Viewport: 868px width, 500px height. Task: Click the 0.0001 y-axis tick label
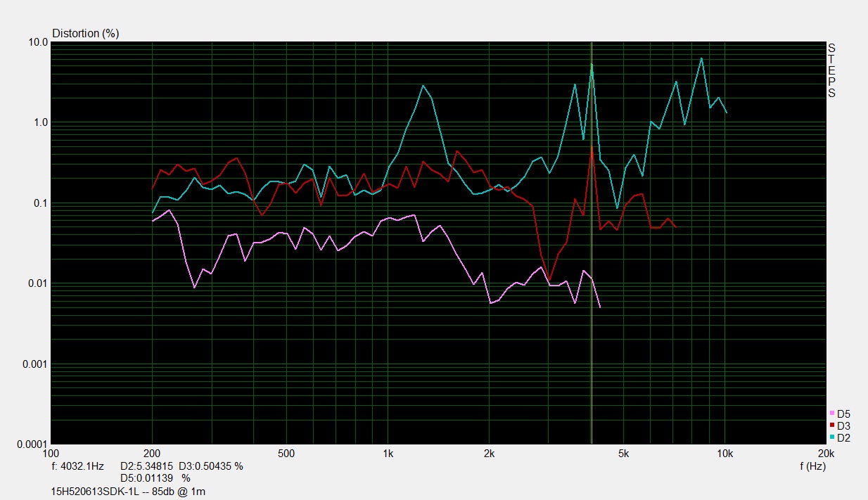(32, 444)
